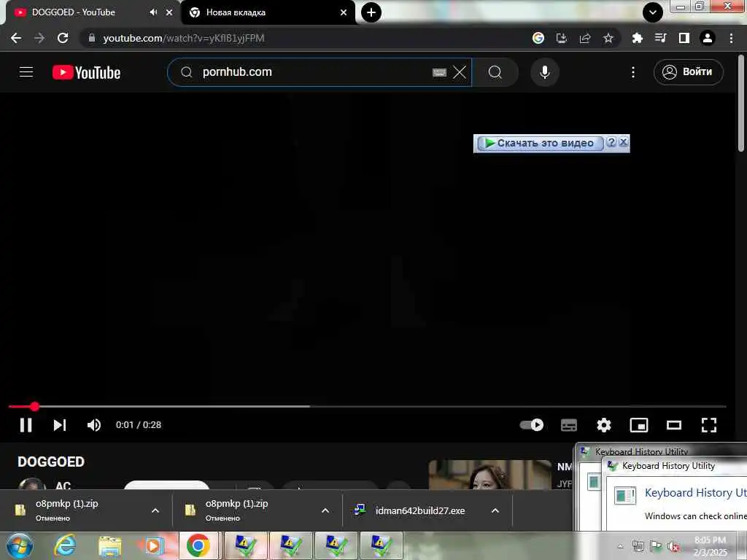The height and width of the screenshot is (560, 747).
Task: Close the DOGGOED YouTube tab
Action: coord(169,12)
